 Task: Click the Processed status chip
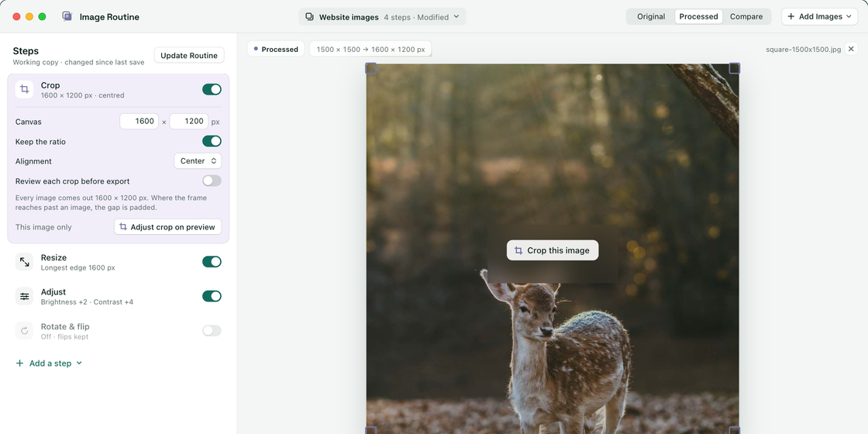coord(276,50)
